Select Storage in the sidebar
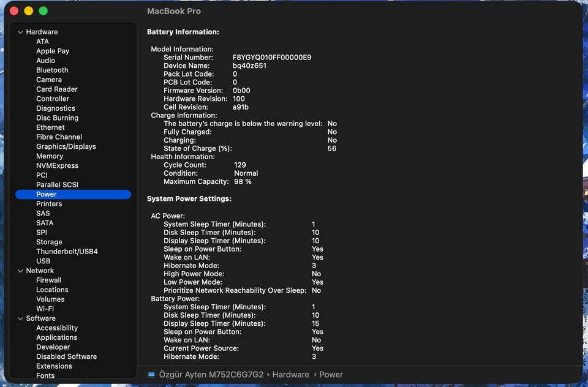This screenshot has height=387, width=588. coord(49,242)
